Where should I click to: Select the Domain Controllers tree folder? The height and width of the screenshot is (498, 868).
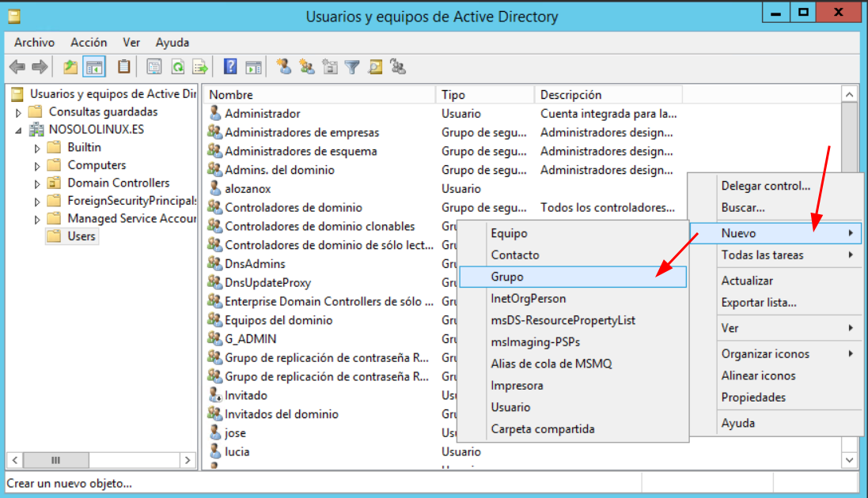point(118,183)
